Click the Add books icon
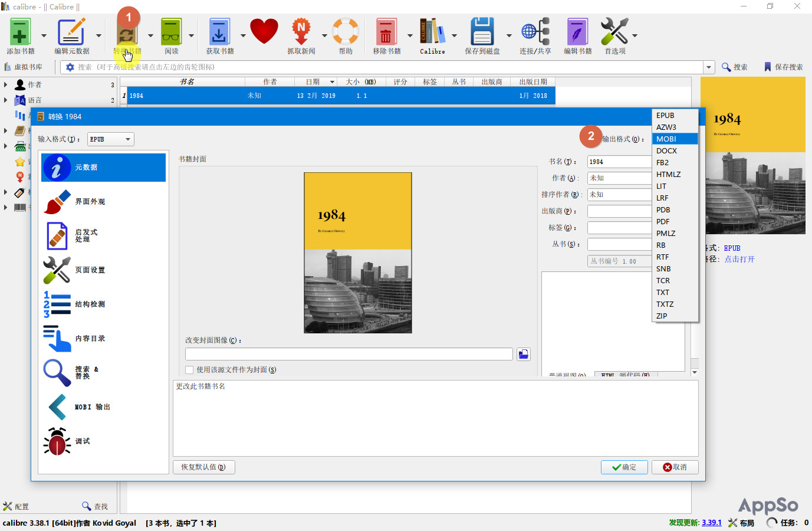 (19, 32)
